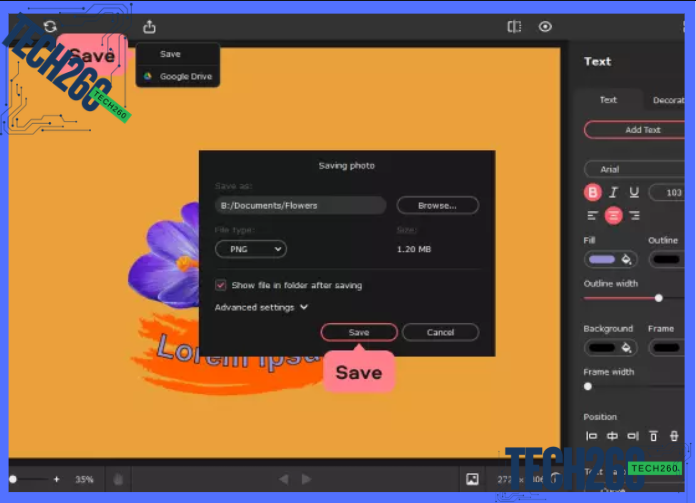
Task: Uncheck Show file in folder after saving
Action: 221,285
